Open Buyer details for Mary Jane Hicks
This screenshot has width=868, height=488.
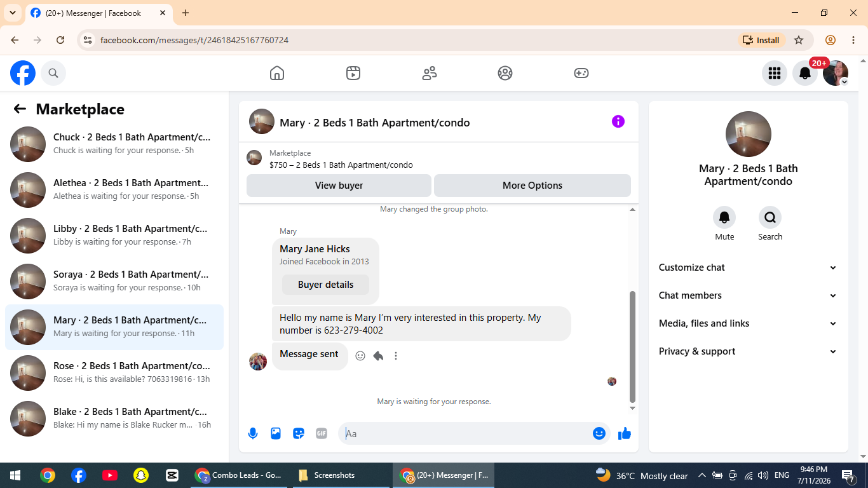click(x=325, y=285)
